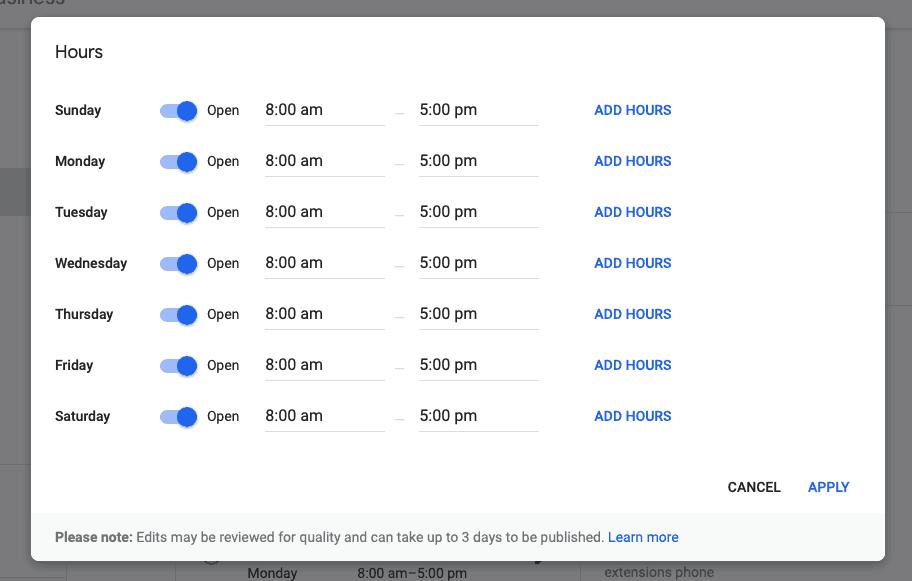The image size is (912, 581).
Task: Apply the hours changes
Action: (x=828, y=488)
